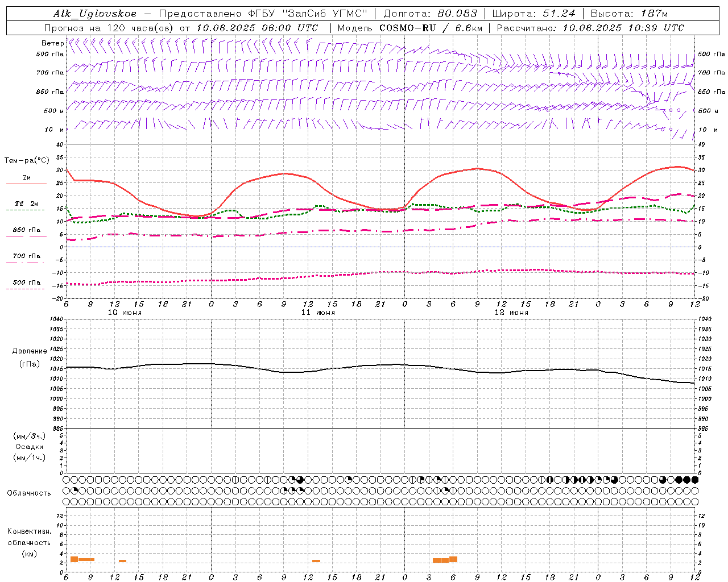Click the "Облачность" cloud cover label

[29, 493]
